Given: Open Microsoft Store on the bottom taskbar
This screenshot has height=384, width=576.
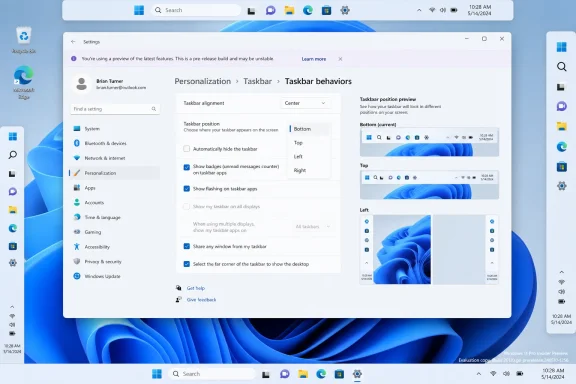Looking at the screenshot, I should [339, 374].
